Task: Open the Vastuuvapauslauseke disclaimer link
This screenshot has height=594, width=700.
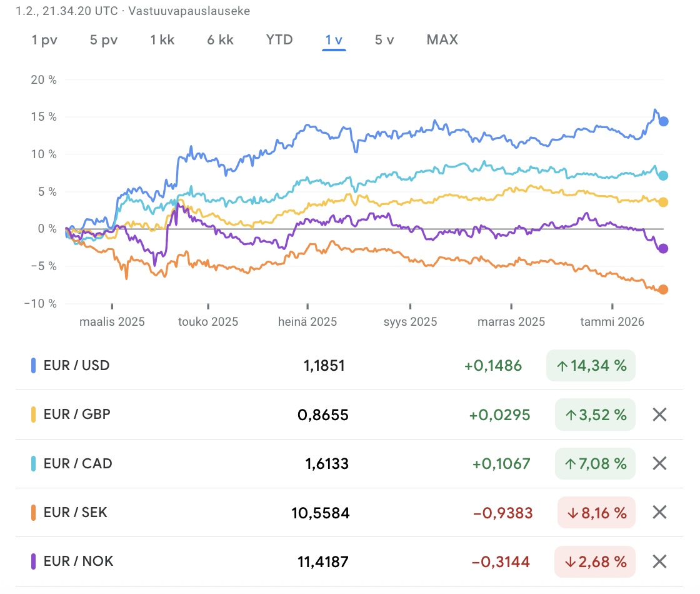Action: click(x=189, y=12)
